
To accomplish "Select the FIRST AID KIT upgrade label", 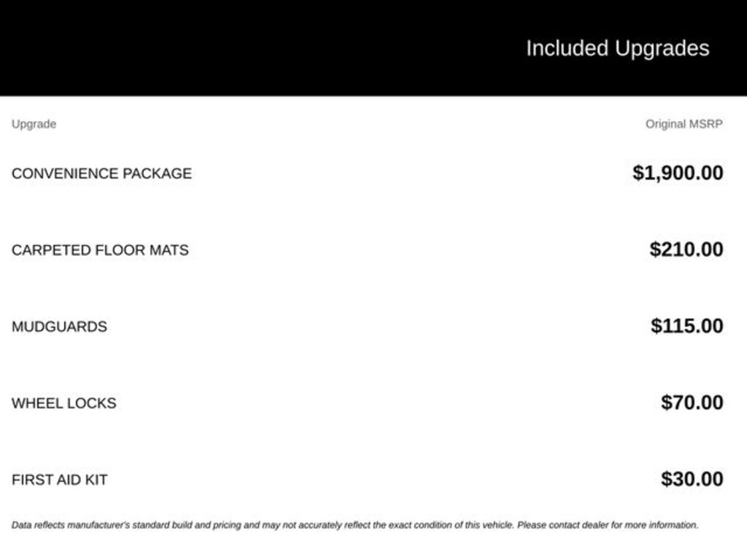I will pos(60,480).
